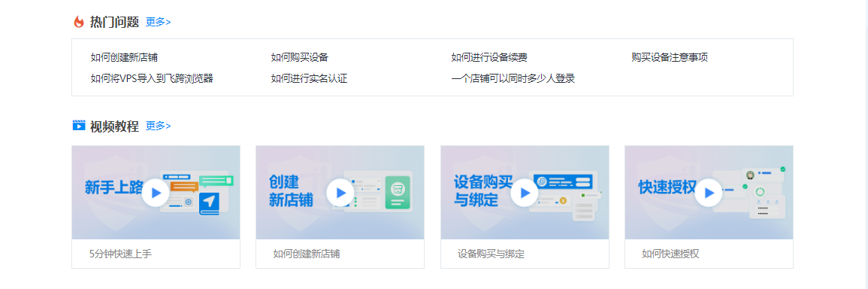Play the 快速授权 video
The width and height of the screenshot is (868, 289).
tap(709, 193)
